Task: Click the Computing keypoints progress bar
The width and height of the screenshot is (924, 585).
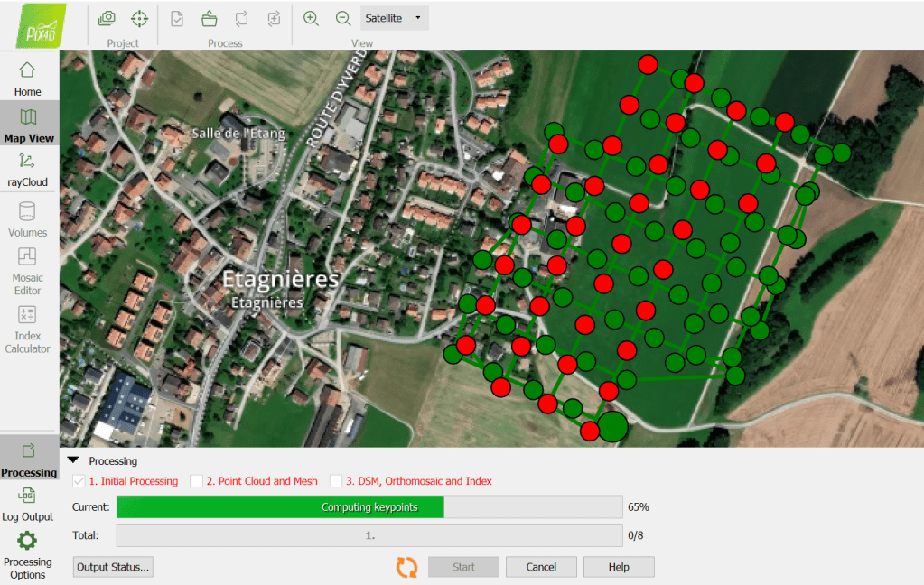Action: tap(279, 506)
